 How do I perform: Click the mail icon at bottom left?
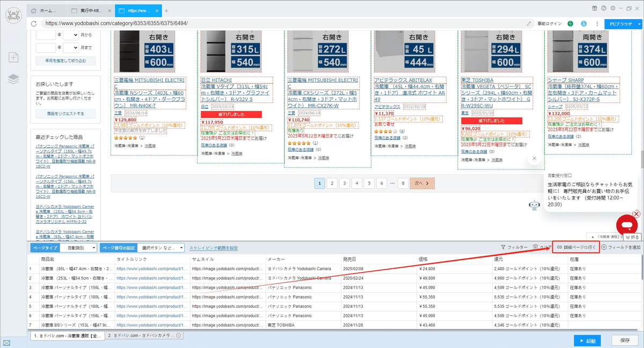[6, 343]
